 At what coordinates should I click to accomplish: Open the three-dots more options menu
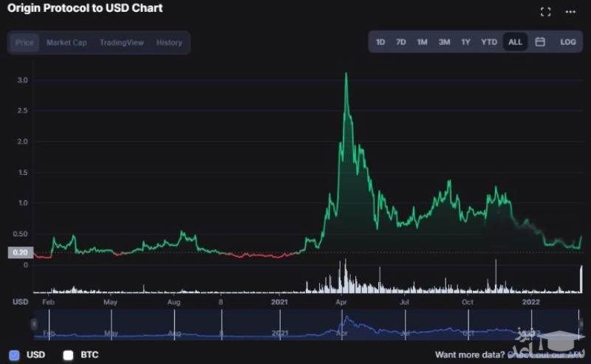click(x=570, y=12)
